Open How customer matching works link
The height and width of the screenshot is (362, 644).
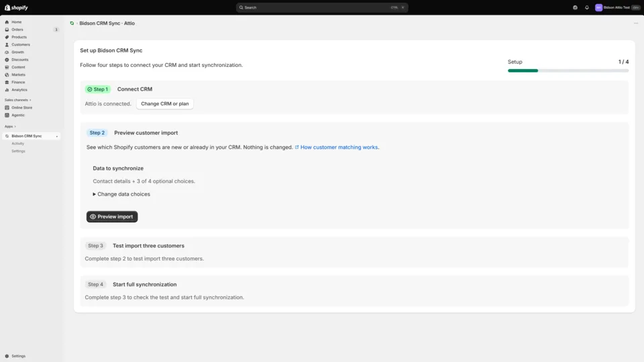(339, 147)
